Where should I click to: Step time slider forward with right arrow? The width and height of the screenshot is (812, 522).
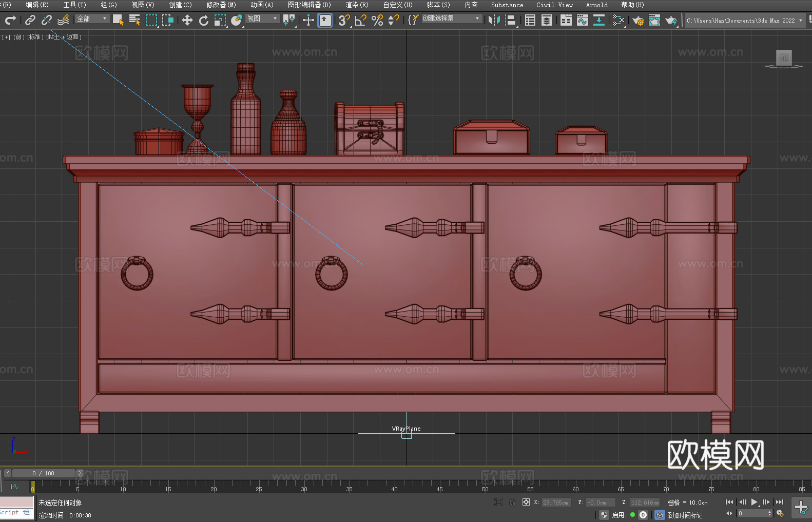(x=80, y=473)
